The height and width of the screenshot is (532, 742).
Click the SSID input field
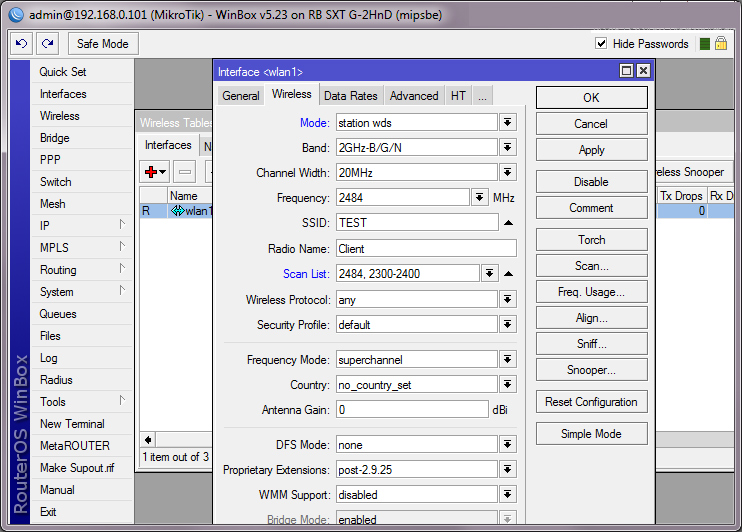(x=417, y=222)
